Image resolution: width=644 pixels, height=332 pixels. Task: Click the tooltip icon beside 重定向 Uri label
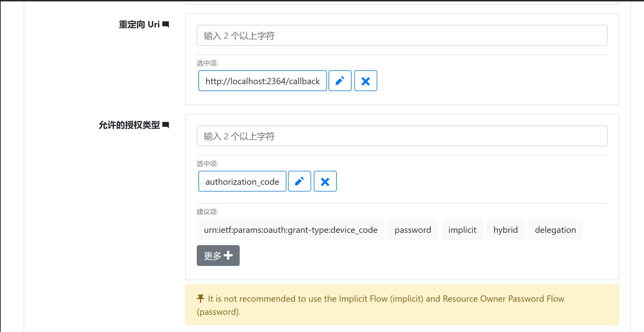(167, 24)
